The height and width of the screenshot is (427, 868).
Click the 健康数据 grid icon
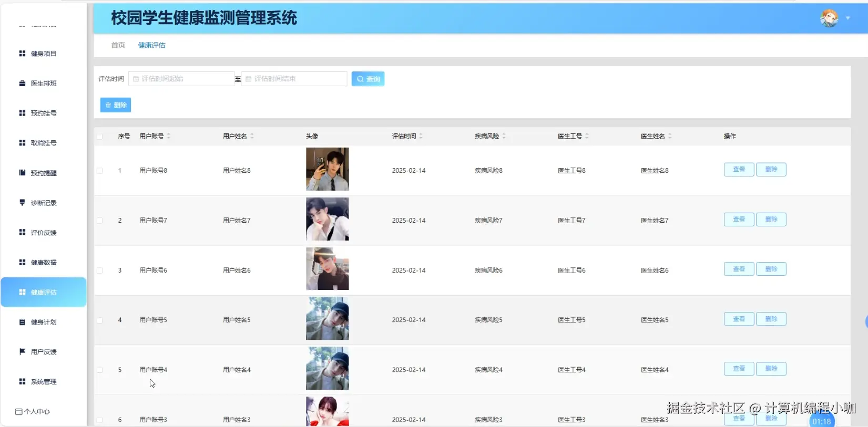coord(22,262)
